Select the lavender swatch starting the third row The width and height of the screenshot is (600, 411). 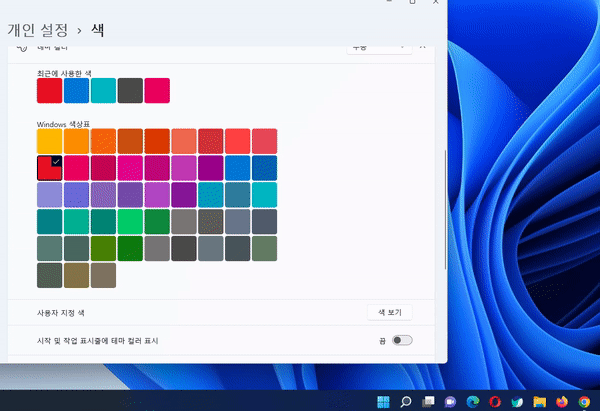point(49,194)
